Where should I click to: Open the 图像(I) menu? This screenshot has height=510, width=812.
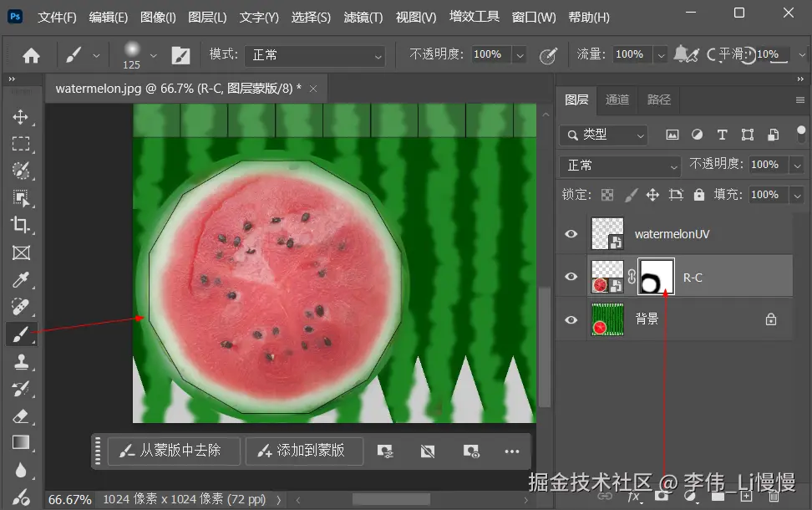(x=158, y=17)
